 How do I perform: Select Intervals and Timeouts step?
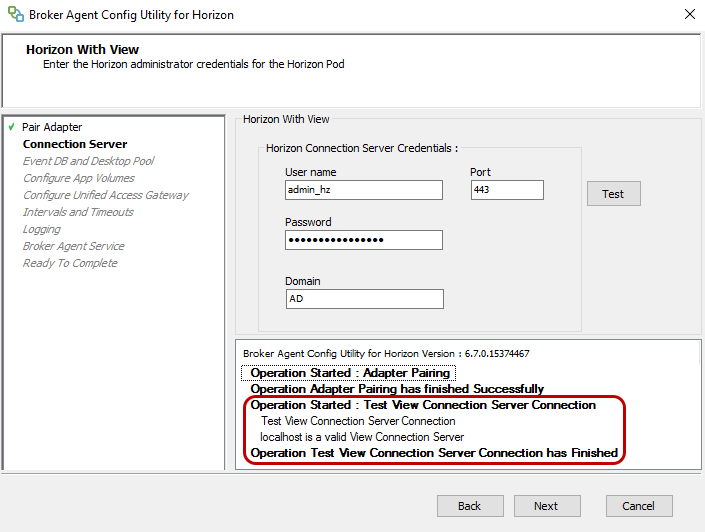tap(78, 212)
